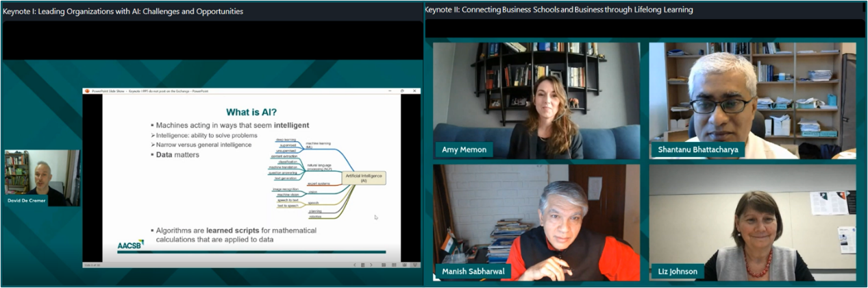
Task: Click the PowerPoint logo in title bar
Action: [x=87, y=91]
